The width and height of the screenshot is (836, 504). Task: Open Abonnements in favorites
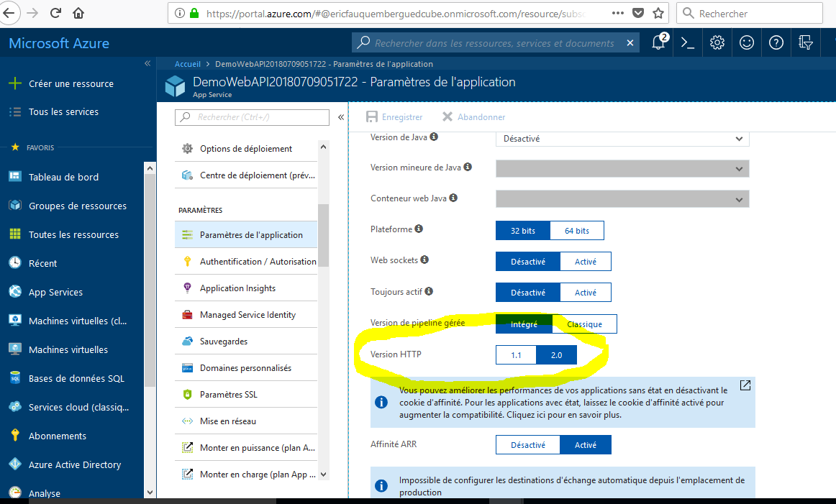click(x=57, y=436)
